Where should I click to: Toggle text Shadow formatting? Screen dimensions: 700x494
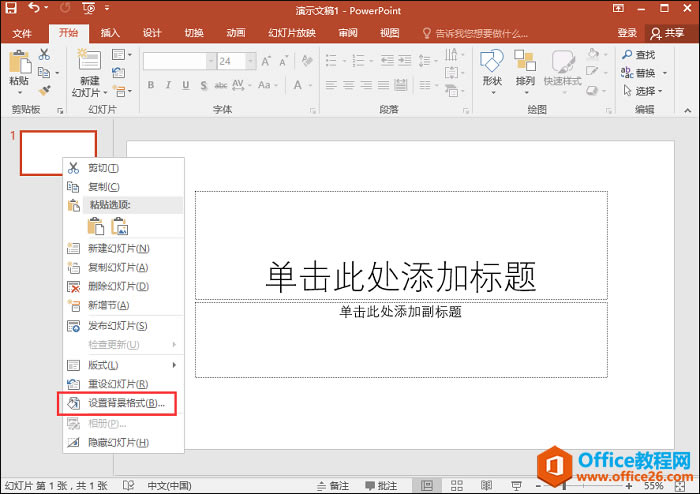pos(204,85)
